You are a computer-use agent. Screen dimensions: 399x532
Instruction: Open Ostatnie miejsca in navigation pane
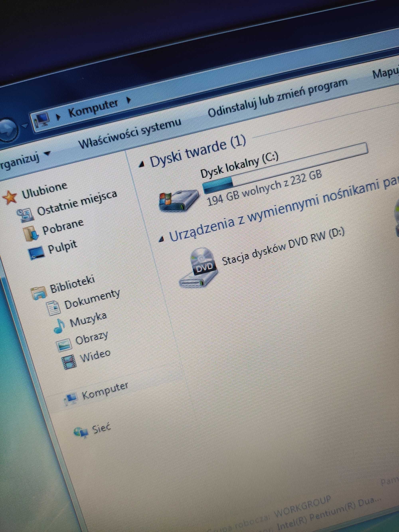77,203
